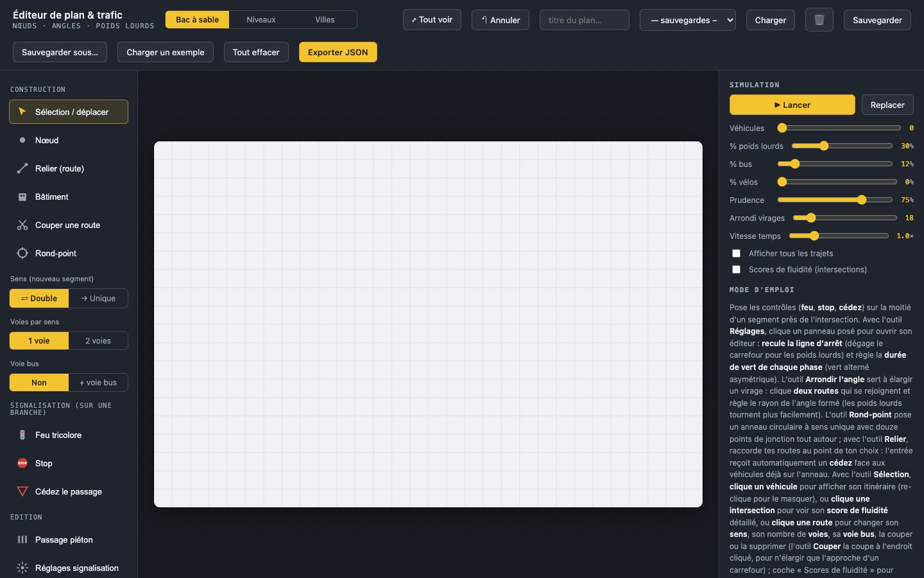924x578 pixels.
Task: Select the Stop sign icon
Action: pyautogui.click(x=22, y=463)
